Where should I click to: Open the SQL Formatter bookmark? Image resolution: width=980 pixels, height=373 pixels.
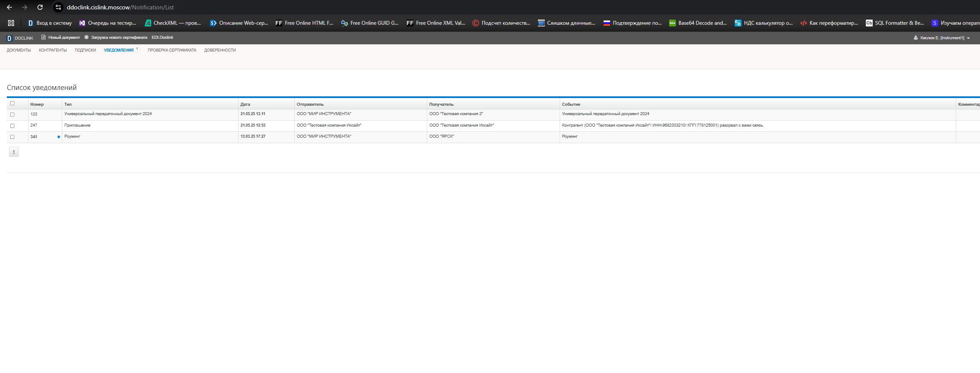coord(895,23)
